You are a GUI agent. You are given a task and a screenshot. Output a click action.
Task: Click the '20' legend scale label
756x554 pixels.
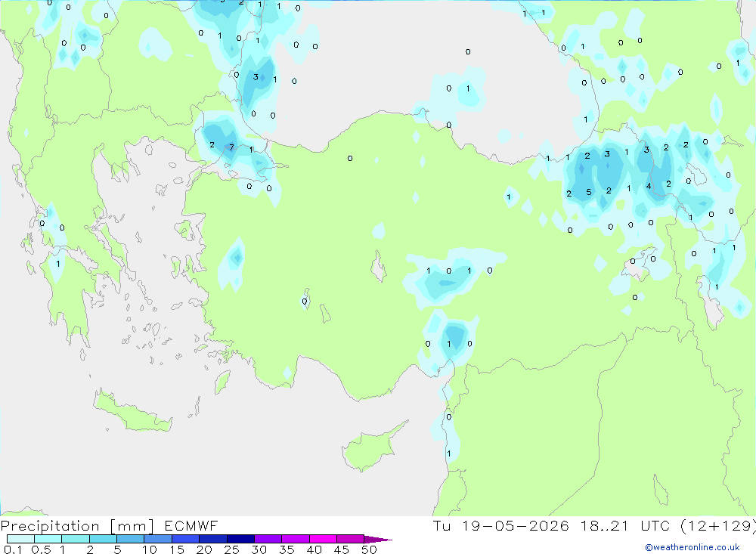coord(204,549)
